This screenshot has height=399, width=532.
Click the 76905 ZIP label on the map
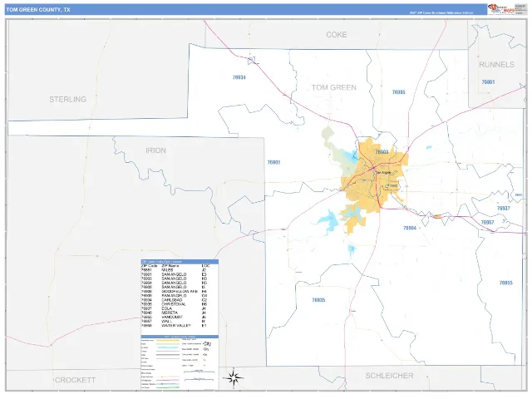click(x=399, y=92)
